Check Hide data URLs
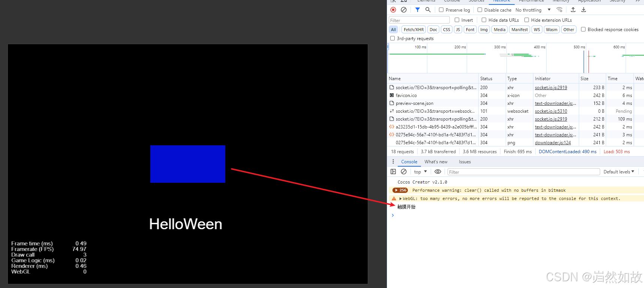This screenshot has height=288, width=644. (484, 20)
